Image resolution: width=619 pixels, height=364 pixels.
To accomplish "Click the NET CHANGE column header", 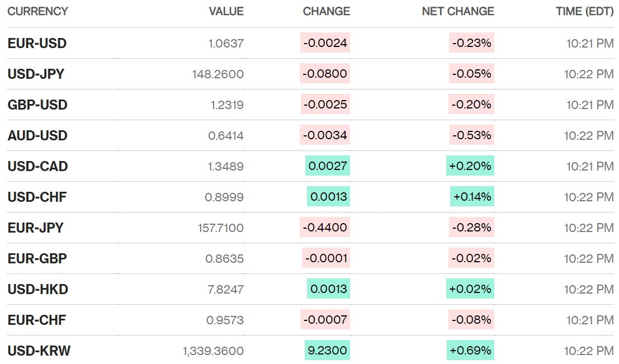I will tap(457, 11).
